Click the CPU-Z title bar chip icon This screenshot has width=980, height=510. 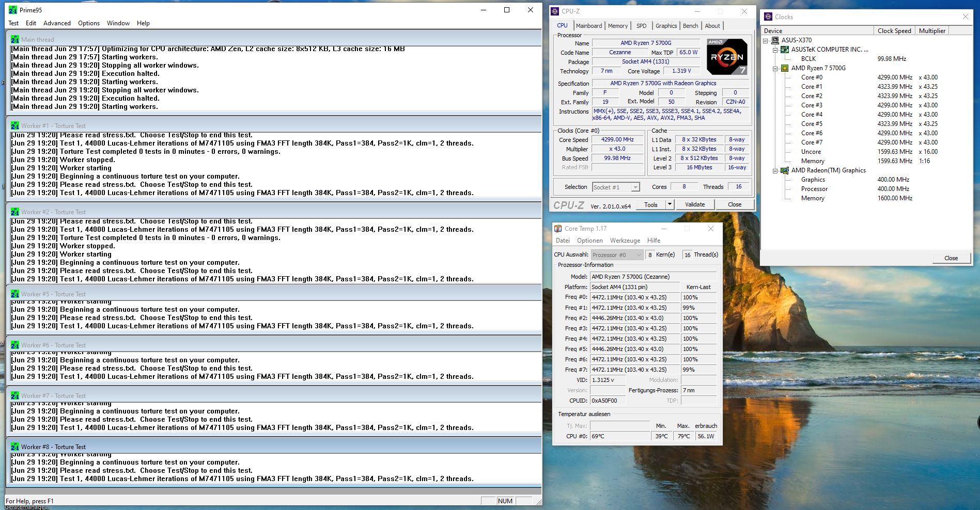pos(555,11)
